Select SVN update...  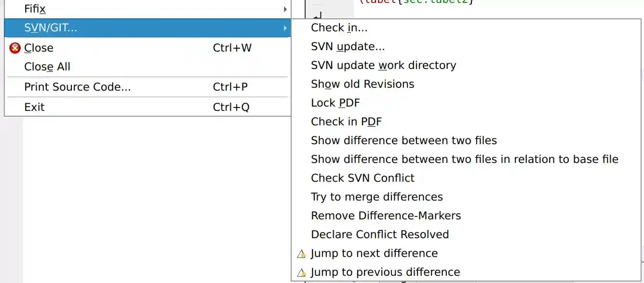[347, 46]
